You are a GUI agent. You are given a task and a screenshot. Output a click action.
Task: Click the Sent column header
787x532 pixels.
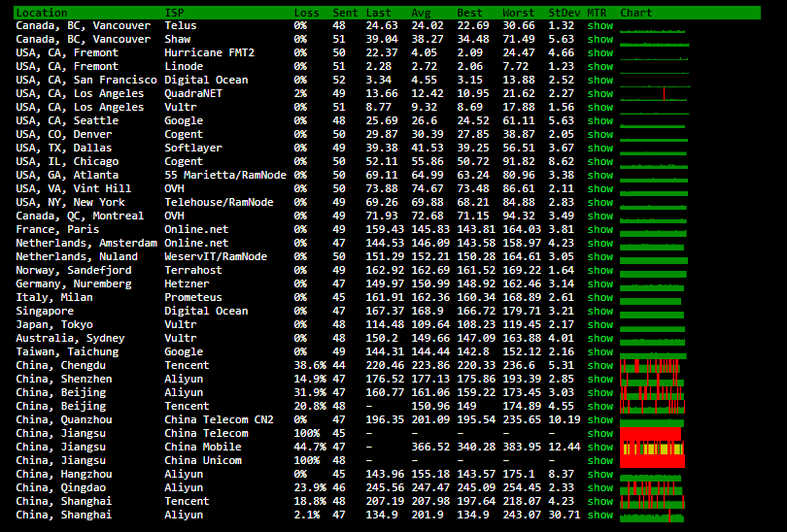[x=345, y=13]
